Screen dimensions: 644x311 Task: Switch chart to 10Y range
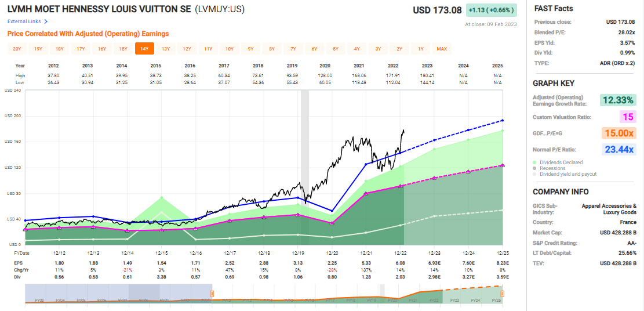coord(230,49)
